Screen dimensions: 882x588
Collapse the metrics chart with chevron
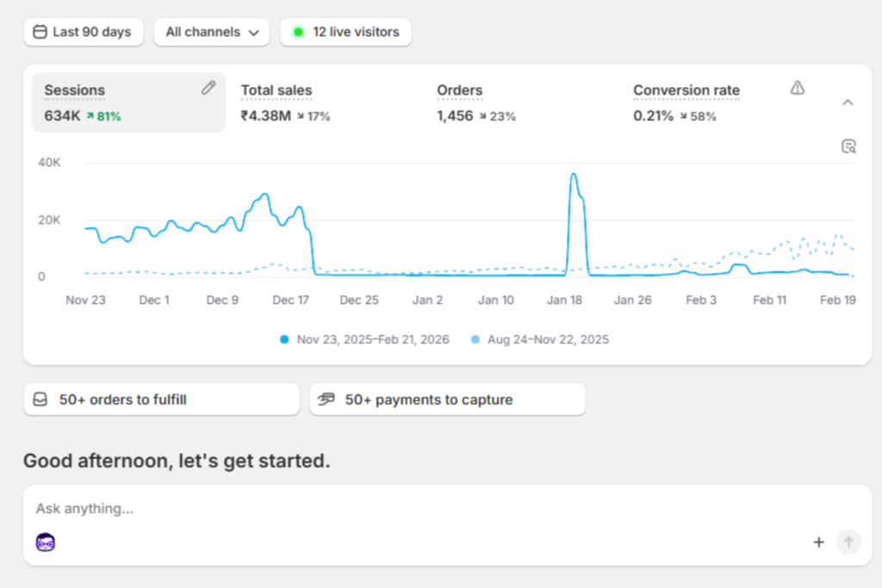[x=848, y=102]
